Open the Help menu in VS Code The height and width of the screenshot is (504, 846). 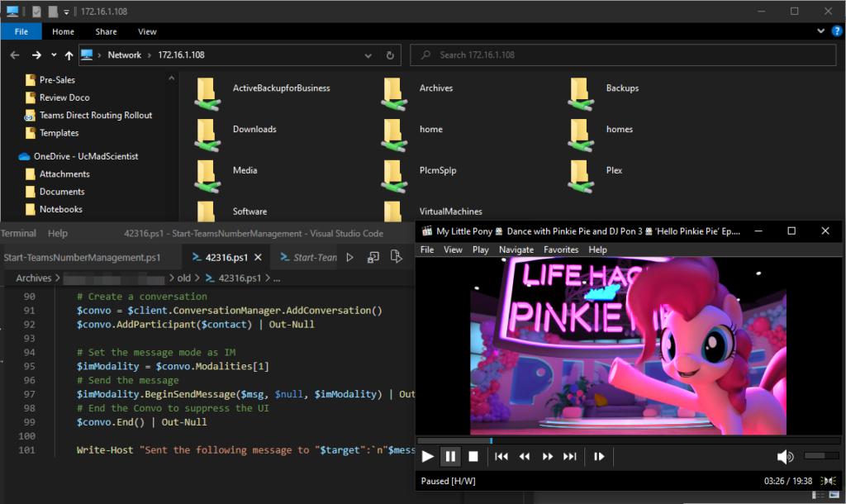tap(58, 233)
